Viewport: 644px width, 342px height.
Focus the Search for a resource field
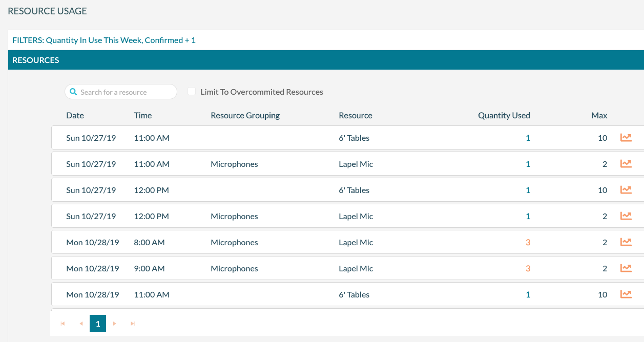pyautogui.click(x=121, y=92)
